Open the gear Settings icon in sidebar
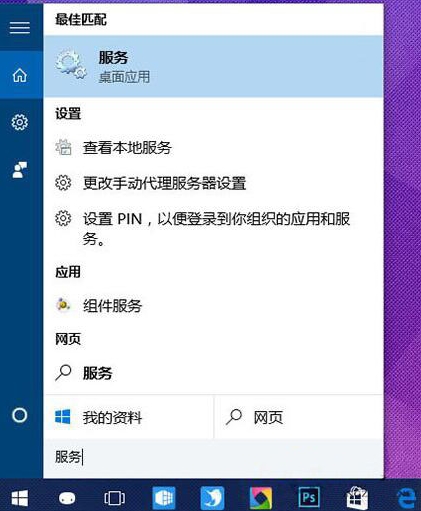The height and width of the screenshot is (511, 421). [x=20, y=122]
